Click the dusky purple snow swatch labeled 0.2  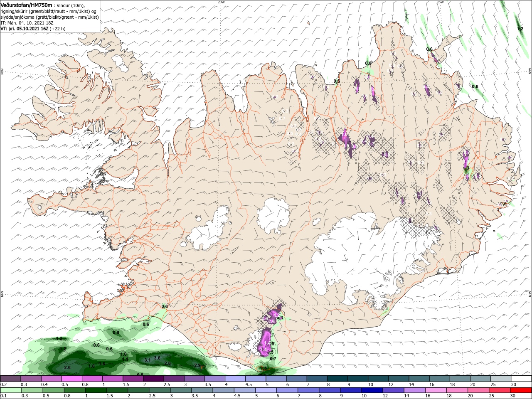tap(10, 379)
